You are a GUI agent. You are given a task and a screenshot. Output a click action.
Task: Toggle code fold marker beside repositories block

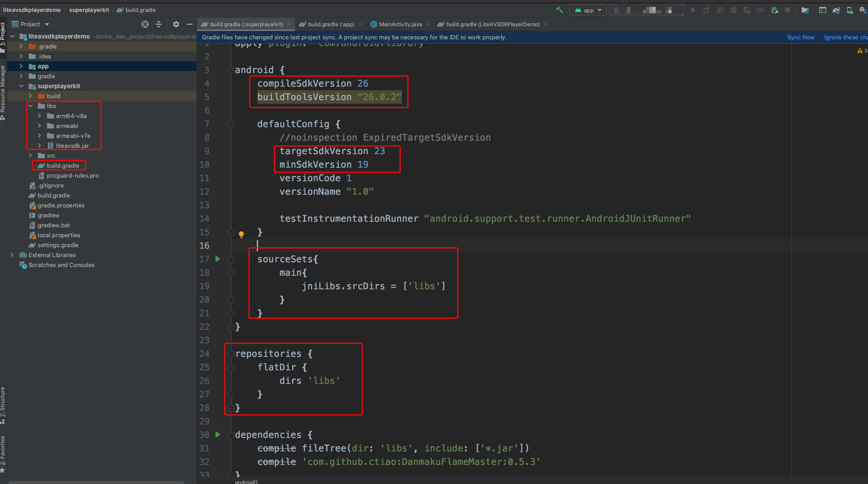231,354
